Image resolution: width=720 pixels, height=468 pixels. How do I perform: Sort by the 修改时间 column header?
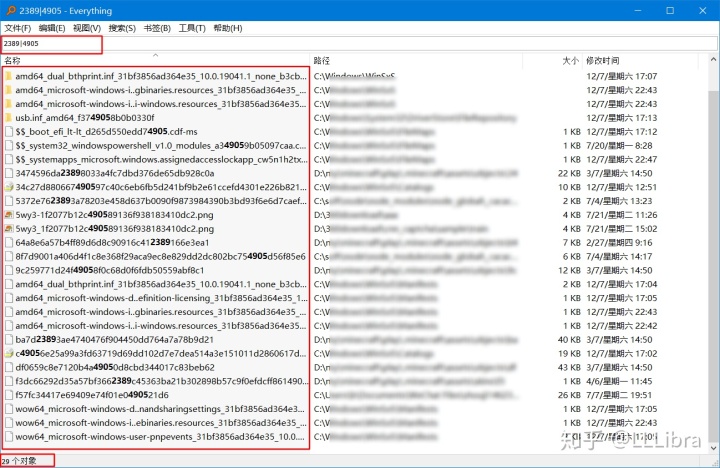640,60
